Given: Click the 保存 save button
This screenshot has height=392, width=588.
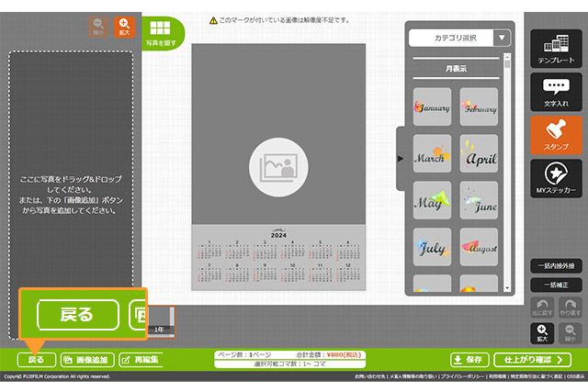Looking at the screenshot, I should [469, 360].
